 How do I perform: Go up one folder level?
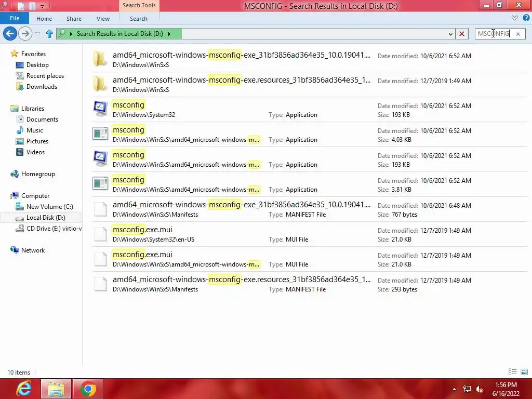click(x=49, y=34)
